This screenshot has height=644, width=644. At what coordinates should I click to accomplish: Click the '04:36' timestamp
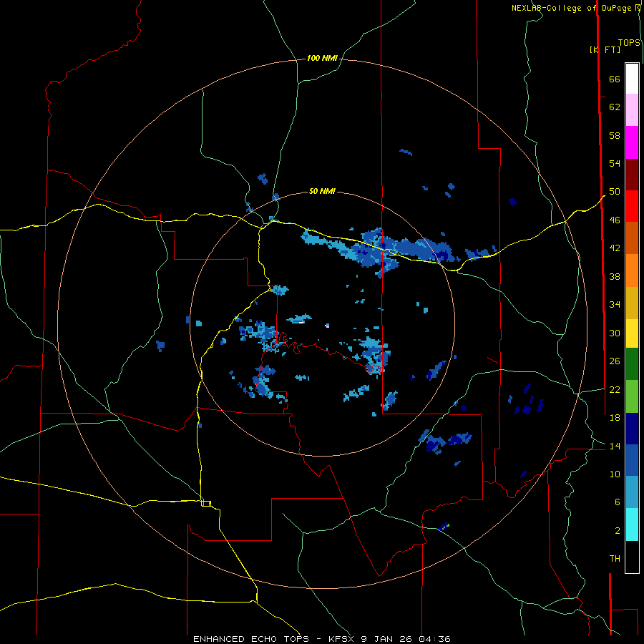[x=434, y=639]
